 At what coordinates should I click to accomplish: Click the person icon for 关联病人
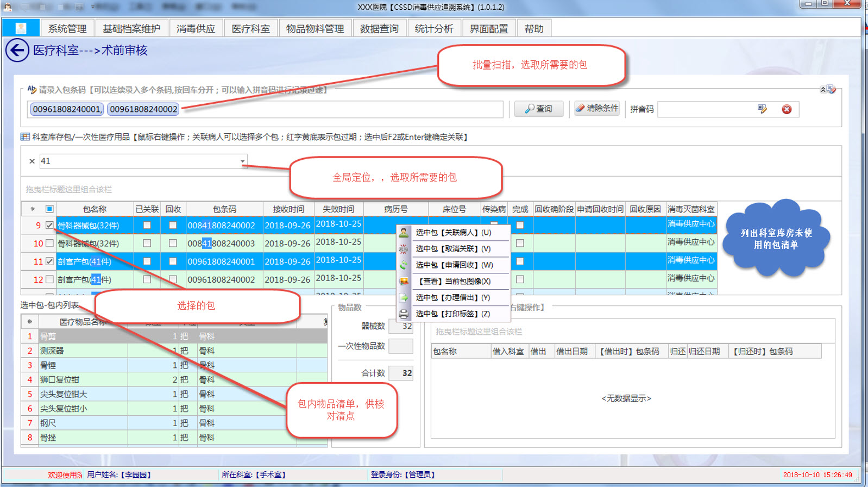(x=404, y=232)
